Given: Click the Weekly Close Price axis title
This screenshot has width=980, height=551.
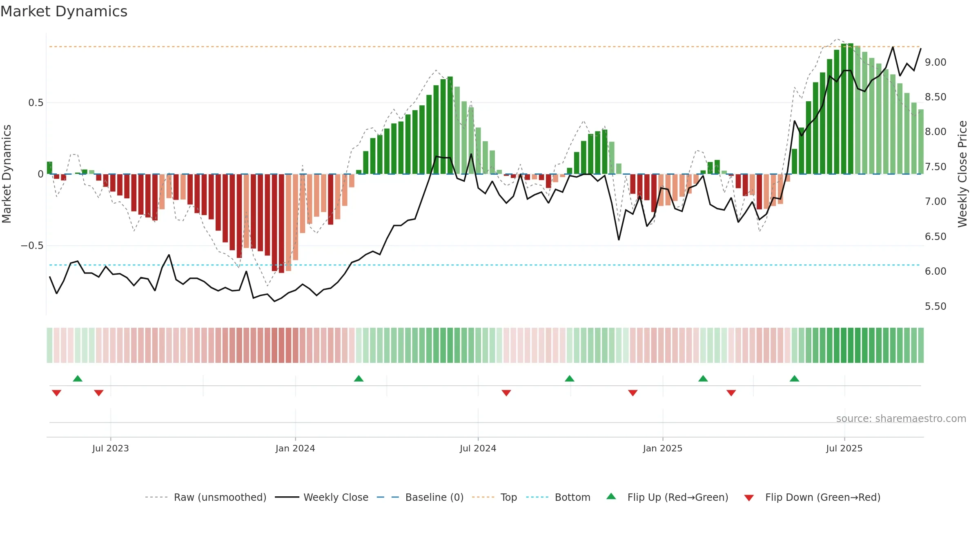Looking at the screenshot, I should 962,174.
